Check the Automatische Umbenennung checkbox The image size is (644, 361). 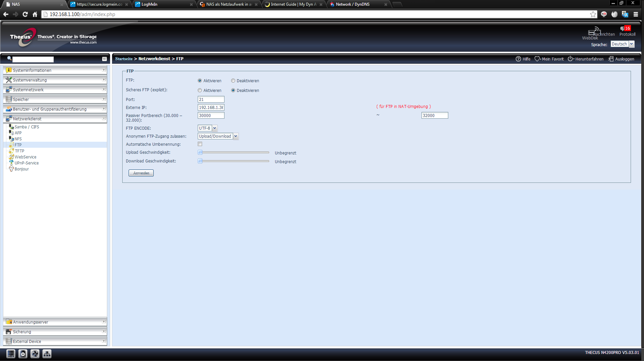coord(200,144)
